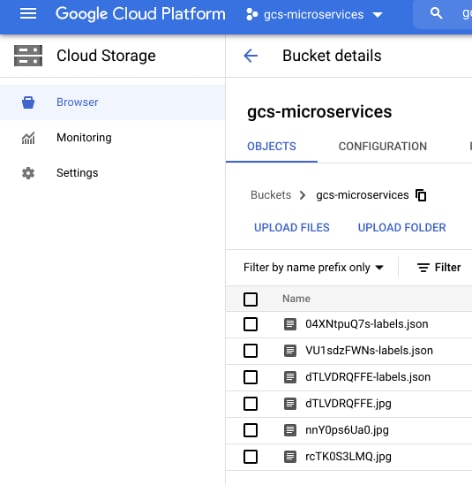Click the search magnifier icon
The height and width of the screenshot is (486, 472).
(436, 14)
